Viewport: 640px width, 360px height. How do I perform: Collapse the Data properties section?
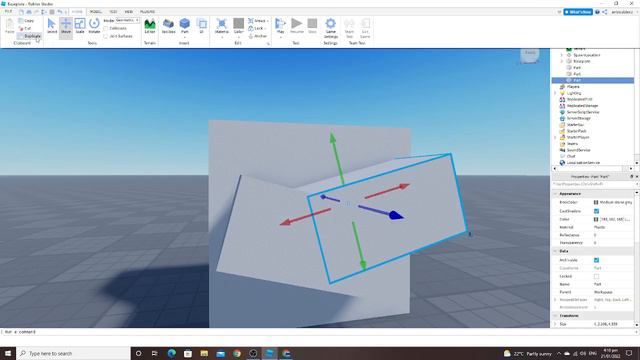(x=556, y=251)
